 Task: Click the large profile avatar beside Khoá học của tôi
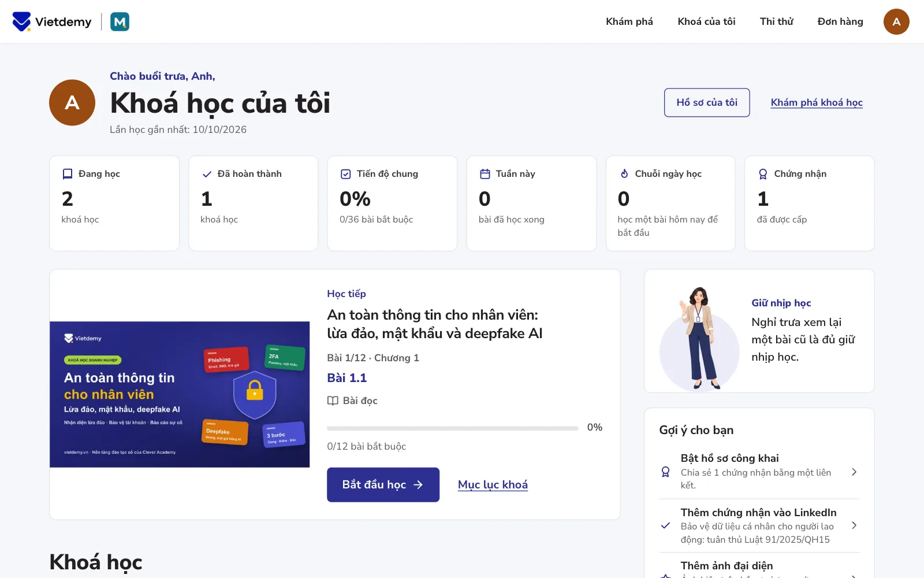tap(72, 103)
